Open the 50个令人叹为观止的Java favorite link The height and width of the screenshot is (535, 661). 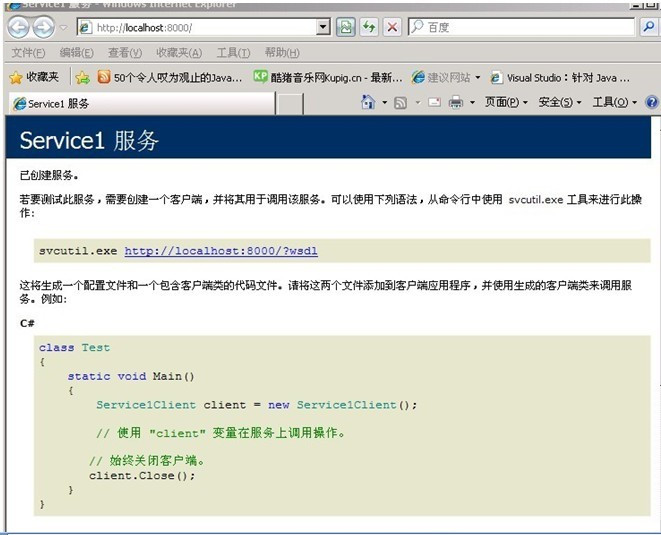click(x=170, y=78)
